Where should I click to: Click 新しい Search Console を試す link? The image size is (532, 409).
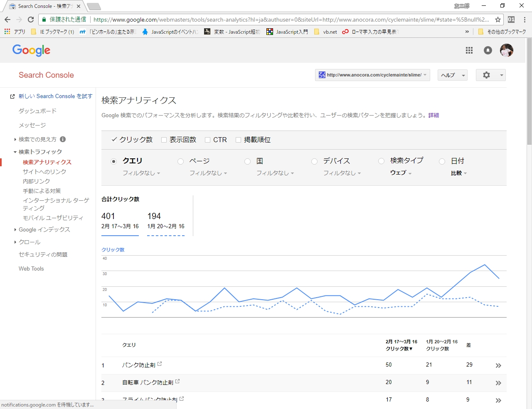(x=55, y=96)
